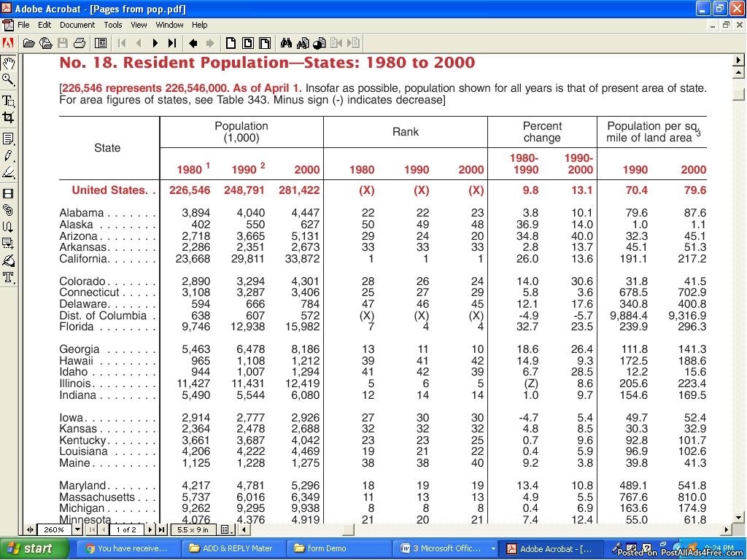Viewport: 747px width, 560px height.
Task: Expand the page layout menu in status bar
Action: pos(225,529)
